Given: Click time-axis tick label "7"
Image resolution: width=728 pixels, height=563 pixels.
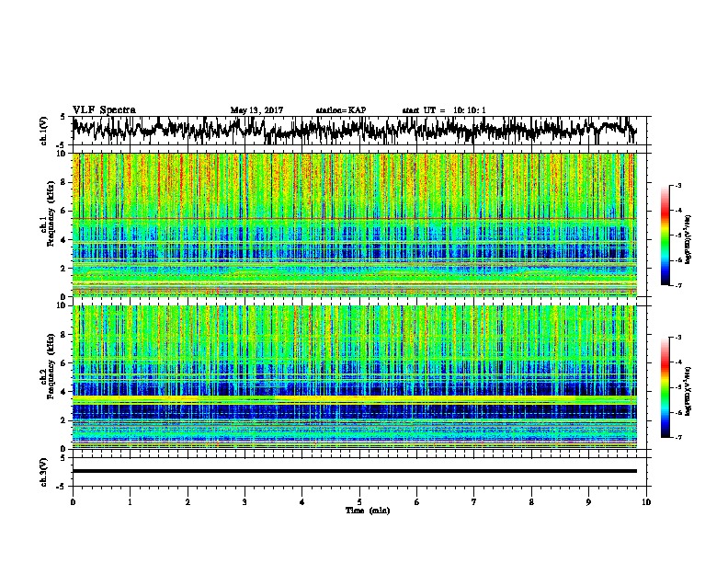Looking at the screenshot, I should [x=474, y=502].
